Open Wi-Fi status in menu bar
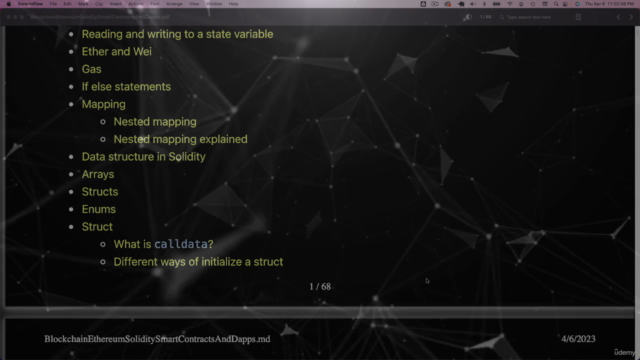640x360 pixels. (x=510, y=4)
